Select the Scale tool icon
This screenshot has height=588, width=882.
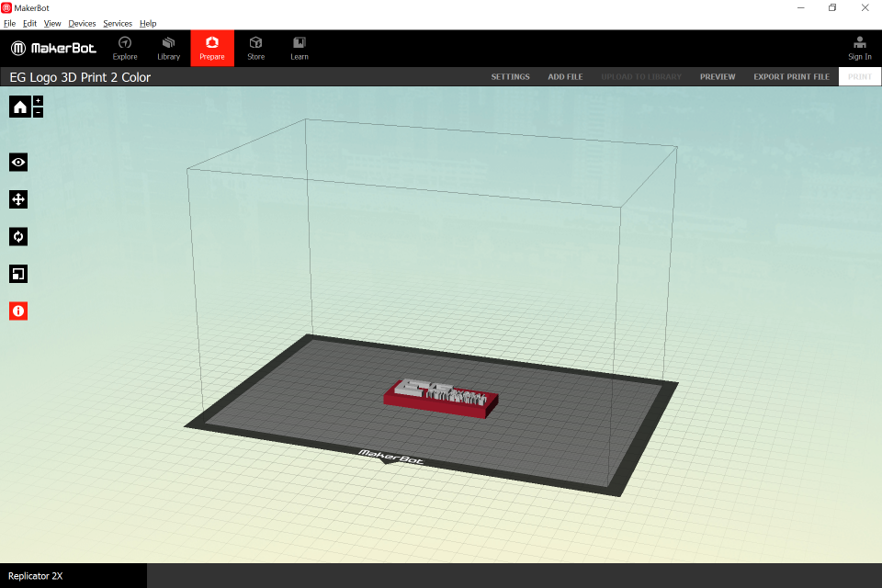point(18,274)
